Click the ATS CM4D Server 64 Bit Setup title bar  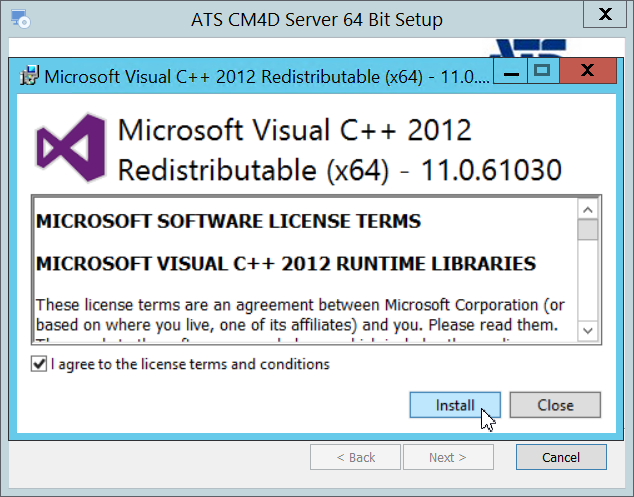coord(300,20)
